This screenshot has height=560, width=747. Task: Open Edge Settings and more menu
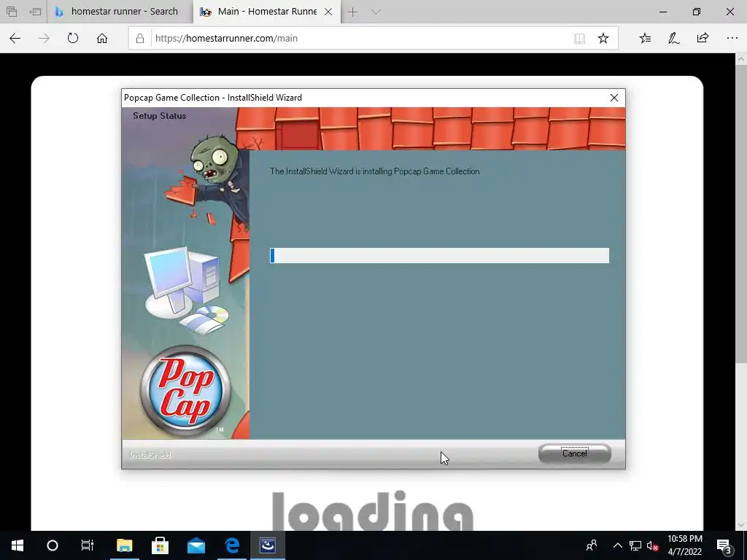(732, 38)
